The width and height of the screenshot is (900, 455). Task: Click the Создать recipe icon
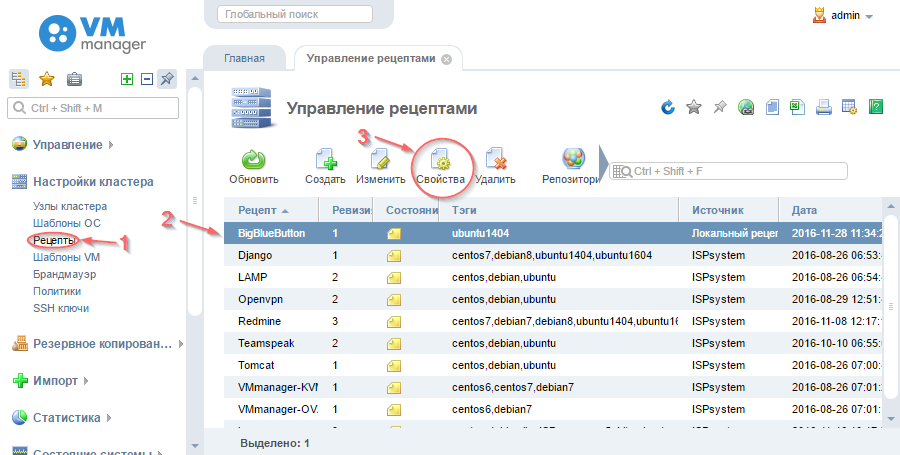pos(326,160)
